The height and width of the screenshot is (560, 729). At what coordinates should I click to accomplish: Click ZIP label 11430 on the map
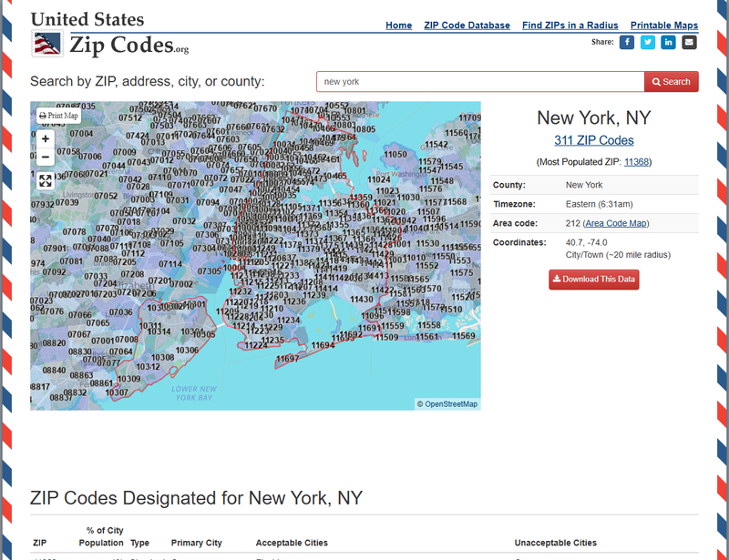[x=361, y=300]
